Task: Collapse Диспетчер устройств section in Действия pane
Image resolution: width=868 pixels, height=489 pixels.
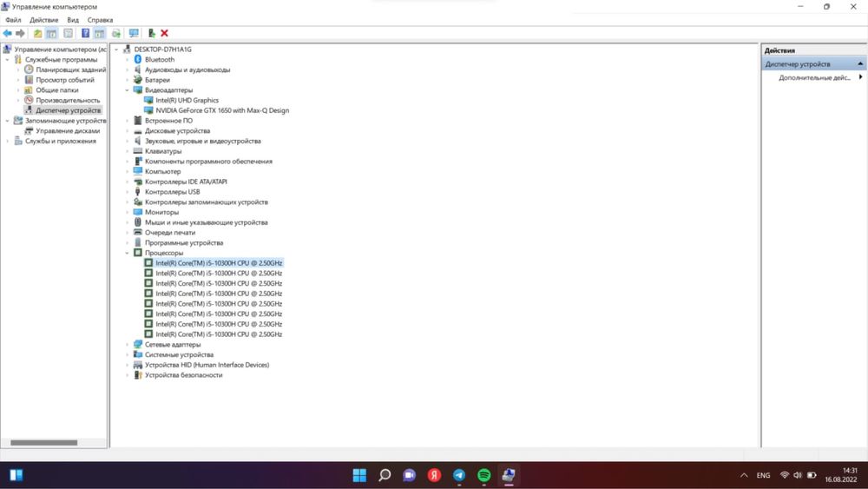Action: click(860, 63)
